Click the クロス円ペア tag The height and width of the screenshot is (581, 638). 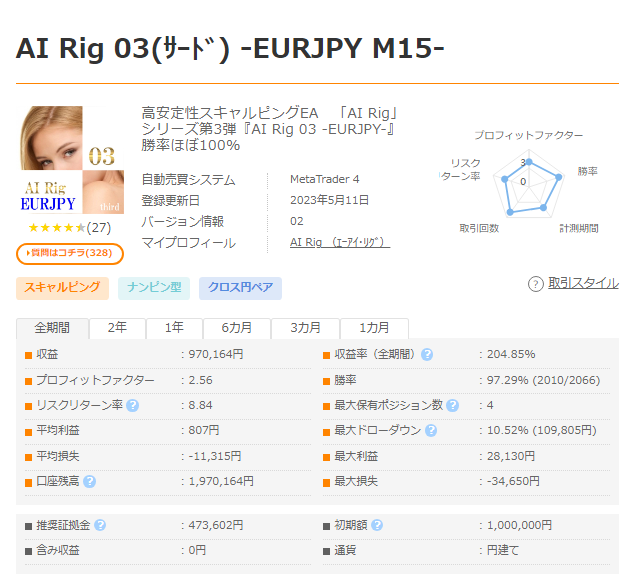240,288
